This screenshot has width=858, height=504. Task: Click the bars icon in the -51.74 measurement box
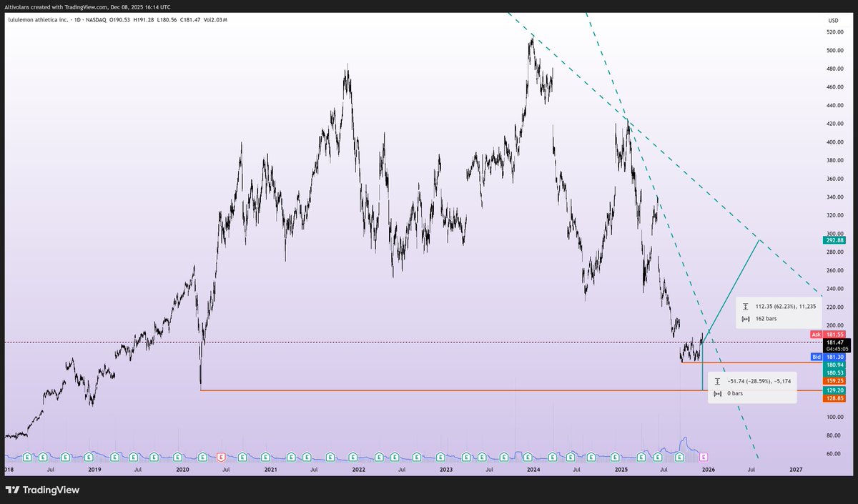[717, 393]
